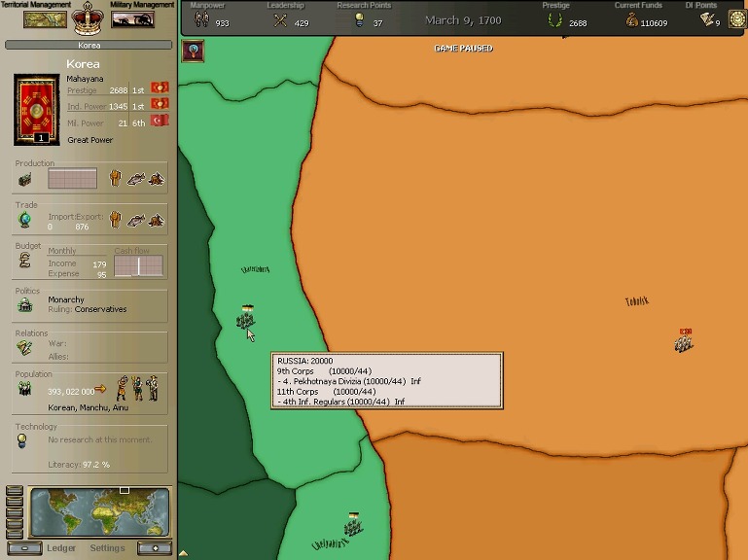
Task: Click the flag beside Prestige rank
Action: 160,87
